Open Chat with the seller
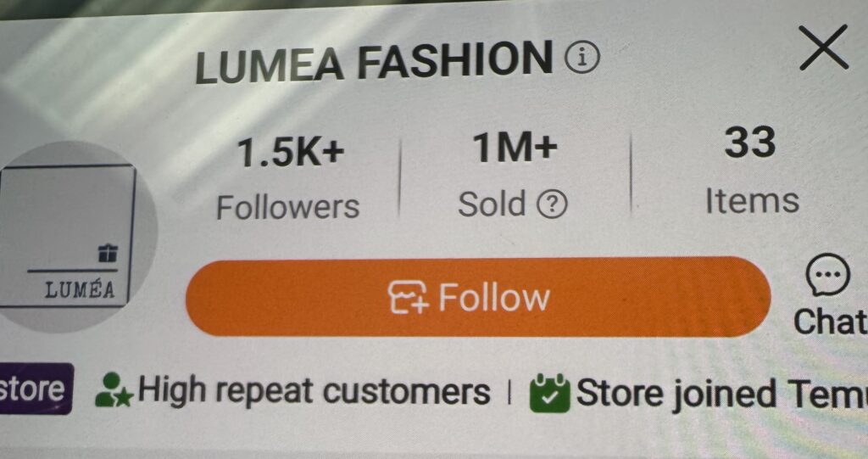 [x=830, y=295]
